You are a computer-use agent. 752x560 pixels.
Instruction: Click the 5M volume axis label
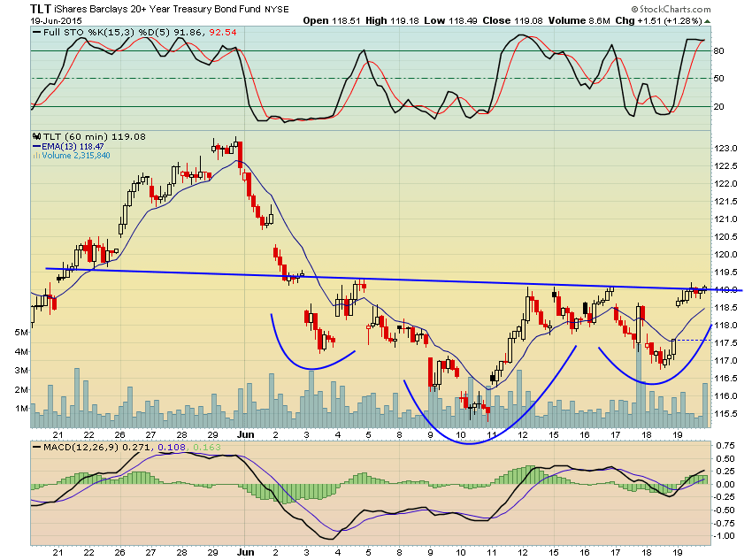(x=21, y=333)
